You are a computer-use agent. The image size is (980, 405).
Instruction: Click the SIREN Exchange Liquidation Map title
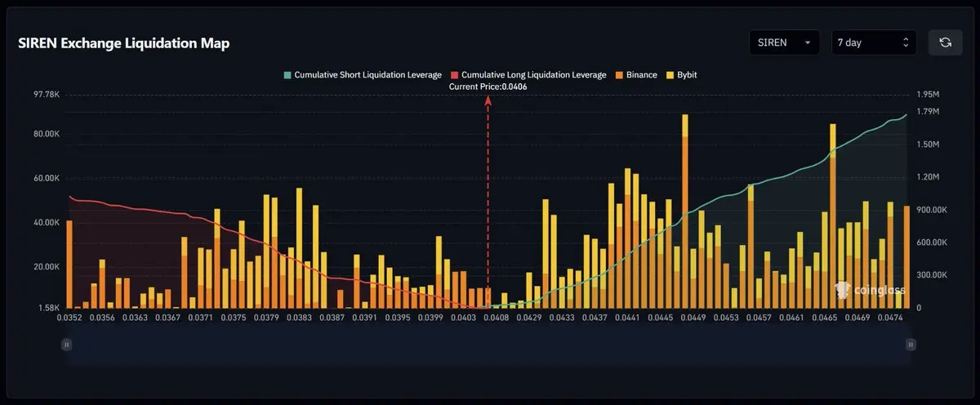point(124,43)
